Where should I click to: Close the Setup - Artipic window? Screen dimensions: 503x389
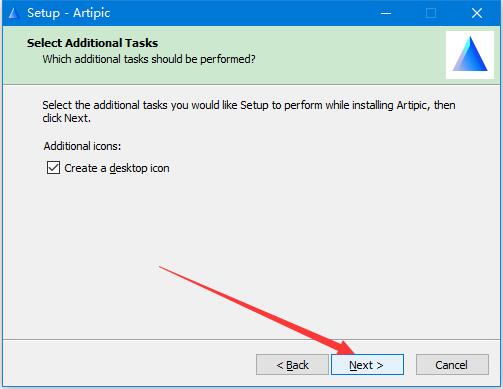coord(477,13)
